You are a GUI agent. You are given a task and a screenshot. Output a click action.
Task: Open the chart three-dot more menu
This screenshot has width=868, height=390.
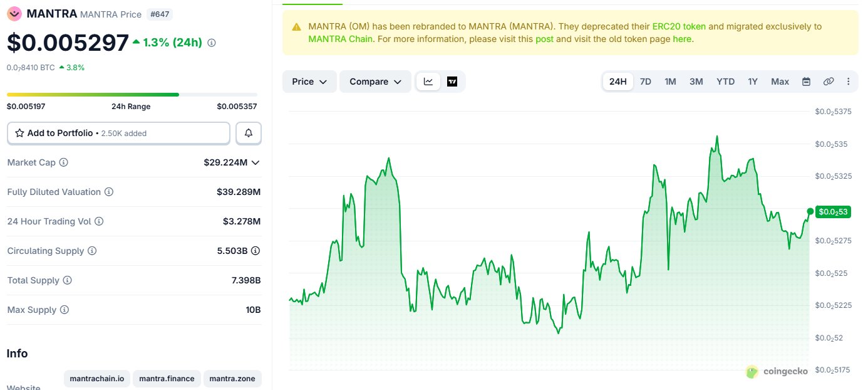(x=849, y=82)
